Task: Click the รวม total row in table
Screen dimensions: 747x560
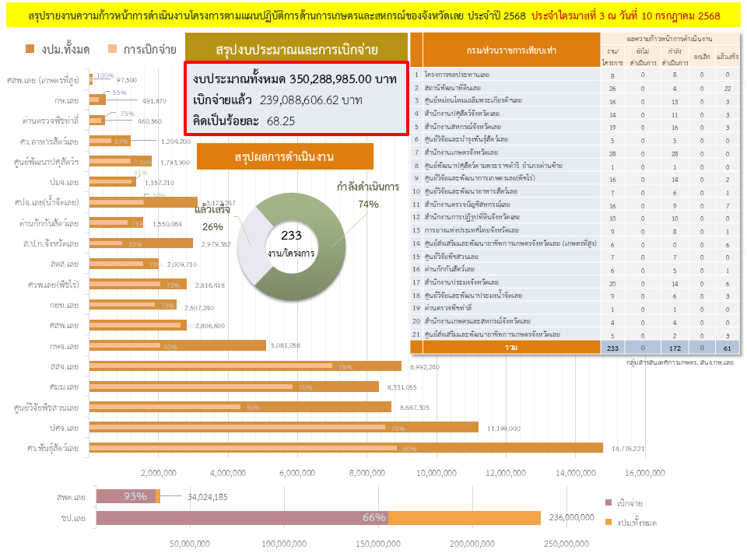Action: click(510, 348)
